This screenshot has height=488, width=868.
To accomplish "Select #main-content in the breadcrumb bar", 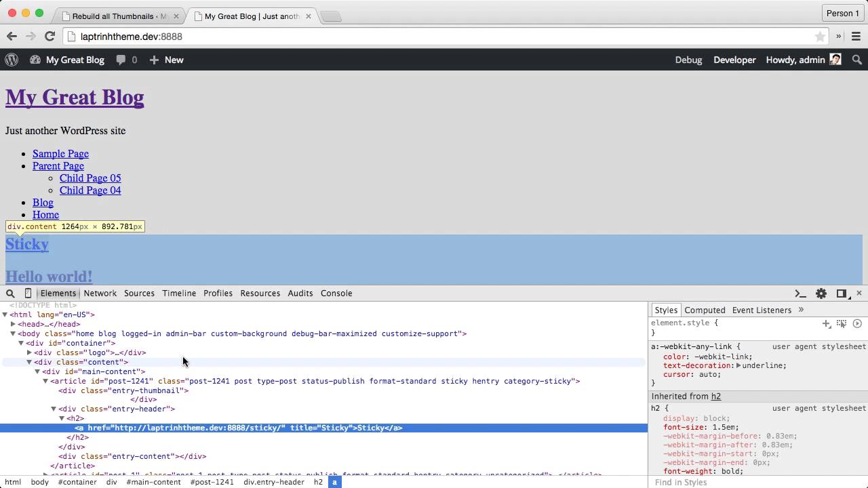I will (x=153, y=482).
